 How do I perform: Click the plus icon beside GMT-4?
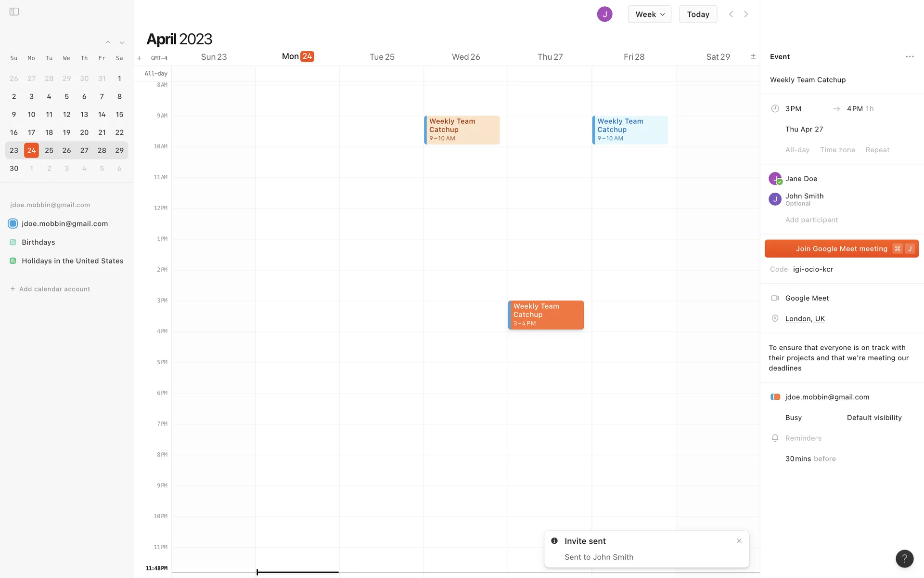point(139,58)
